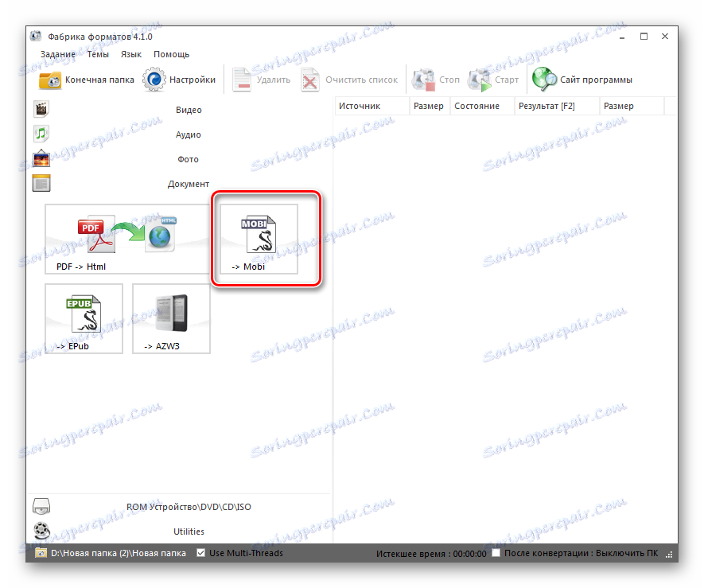The width and height of the screenshot is (704, 588).
Task: Expand the Utilities category
Action: pos(189,532)
